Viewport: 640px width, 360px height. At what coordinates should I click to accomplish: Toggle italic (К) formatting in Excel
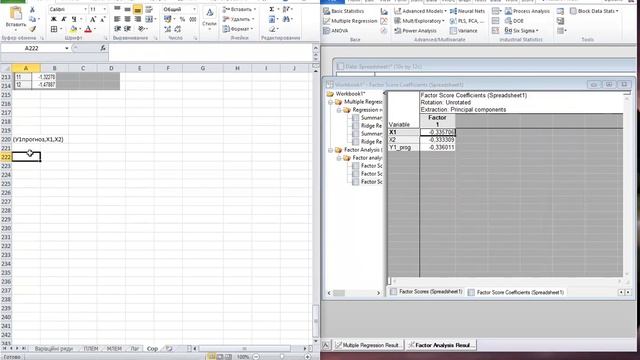[64, 19]
